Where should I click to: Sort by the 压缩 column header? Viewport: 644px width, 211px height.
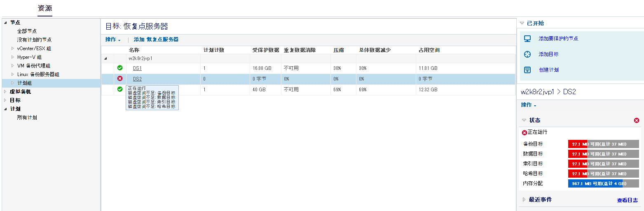(x=339, y=50)
